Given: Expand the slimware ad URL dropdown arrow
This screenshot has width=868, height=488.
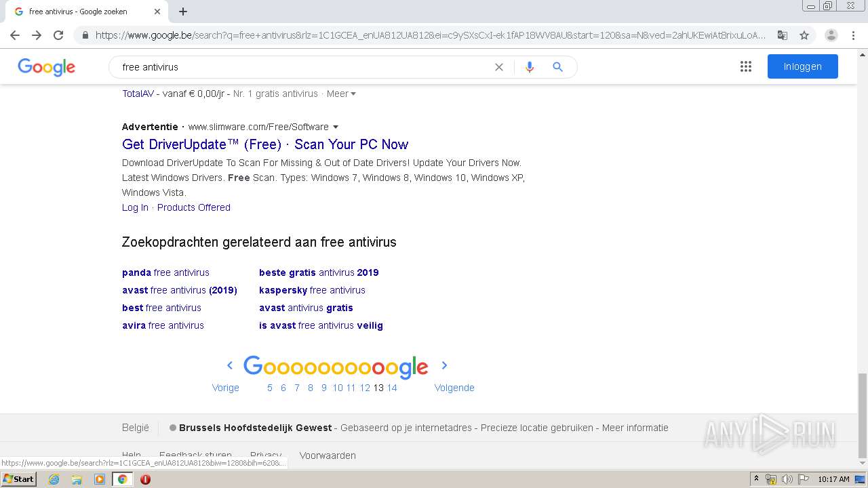Looking at the screenshot, I should point(336,127).
